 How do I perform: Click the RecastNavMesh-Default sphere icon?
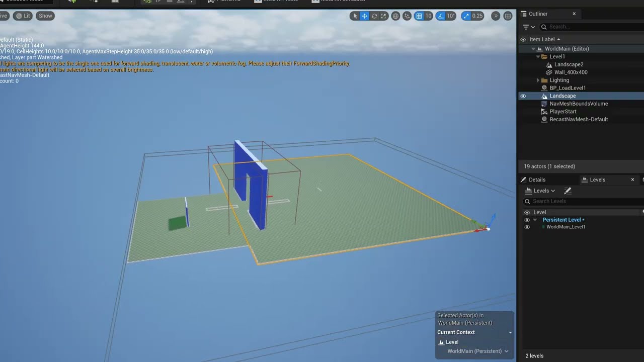click(544, 120)
